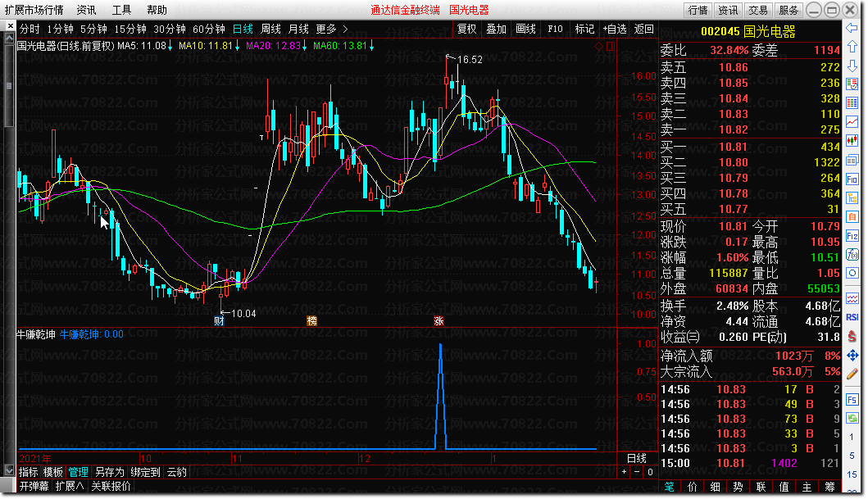Screen dimensions: 868x499
Task: Click the 复权 toolbar button
Action: click(x=466, y=29)
